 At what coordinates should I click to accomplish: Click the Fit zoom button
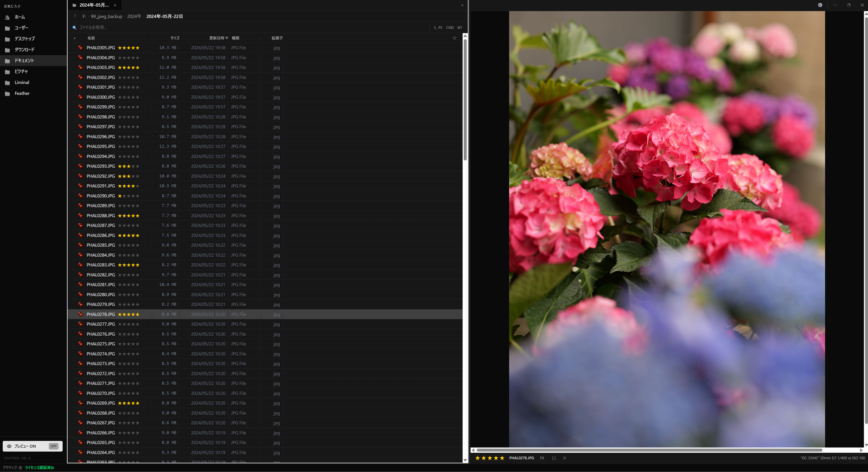click(542, 458)
